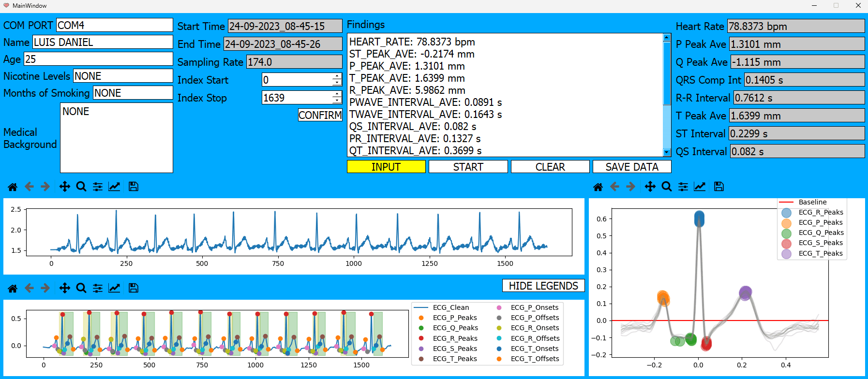This screenshot has height=379, width=868.
Task: Toggle legends with the HIDE LEGENDS button
Action: (543, 286)
